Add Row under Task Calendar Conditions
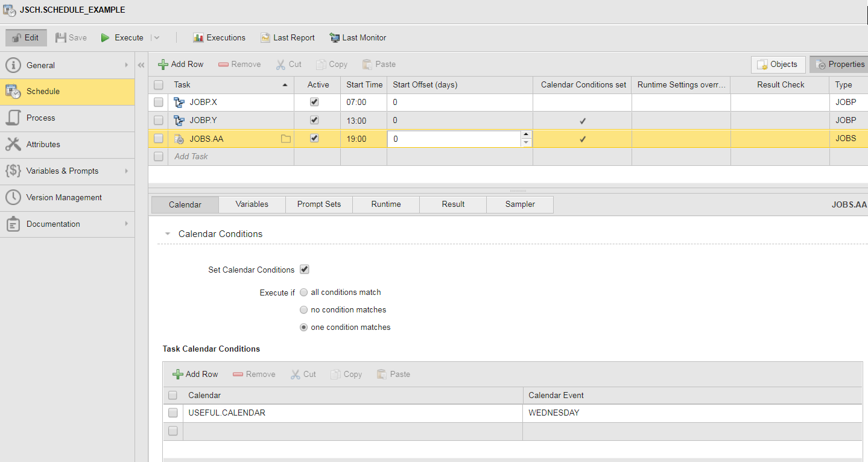Viewport: 868px width, 462px height. tap(194, 374)
